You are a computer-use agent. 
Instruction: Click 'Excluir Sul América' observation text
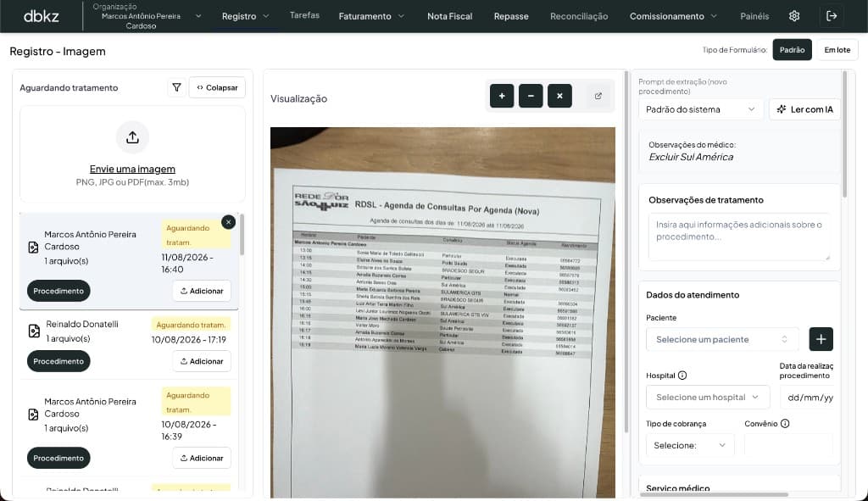click(x=691, y=157)
